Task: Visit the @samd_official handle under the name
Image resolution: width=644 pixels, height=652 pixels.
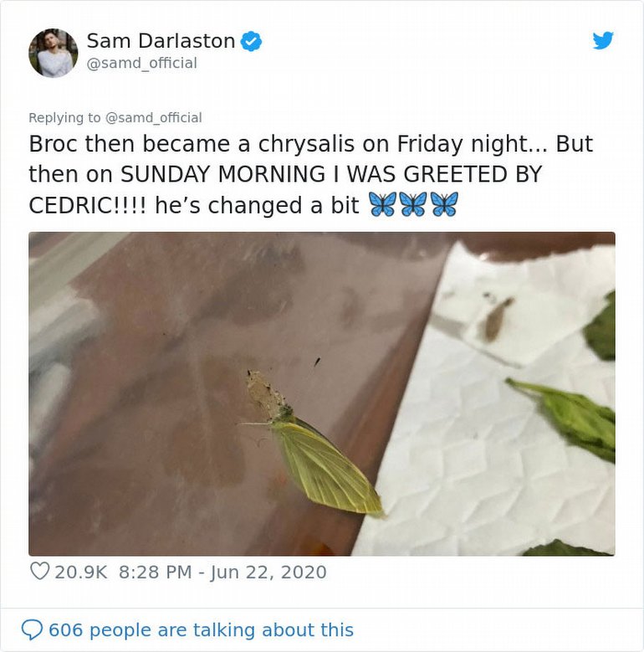Action: click(141, 64)
